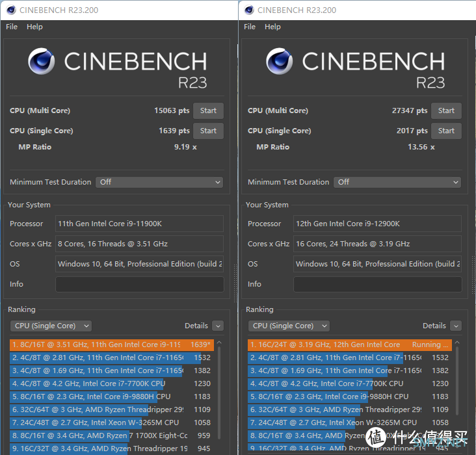Open Minimum Test Duration dropdown in right window

pyautogui.click(x=397, y=182)
